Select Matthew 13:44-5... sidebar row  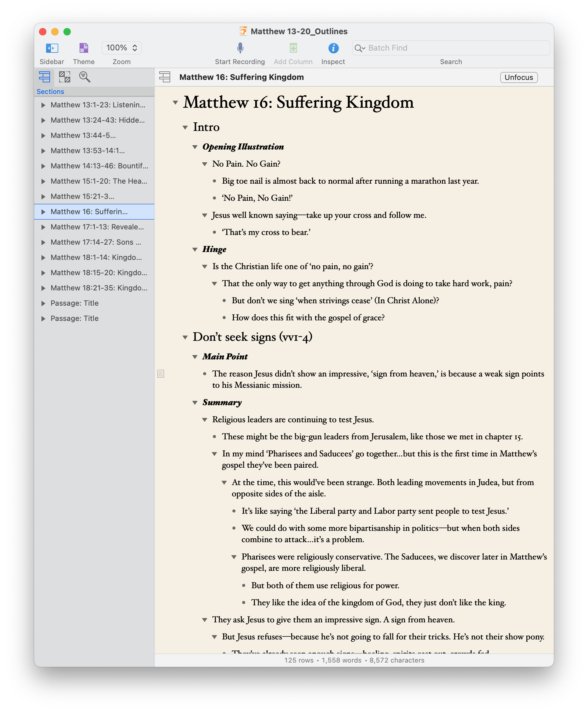point(94,135)
